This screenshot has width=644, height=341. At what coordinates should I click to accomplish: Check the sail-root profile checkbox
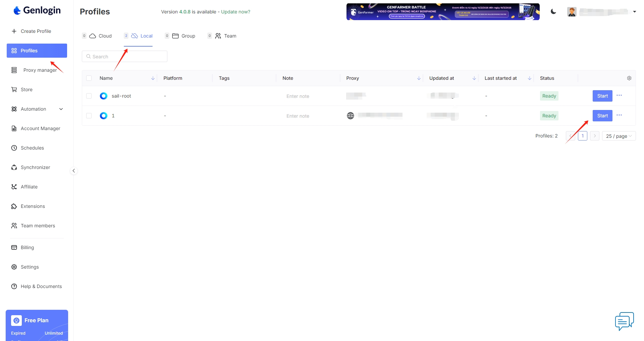[89, 96]
